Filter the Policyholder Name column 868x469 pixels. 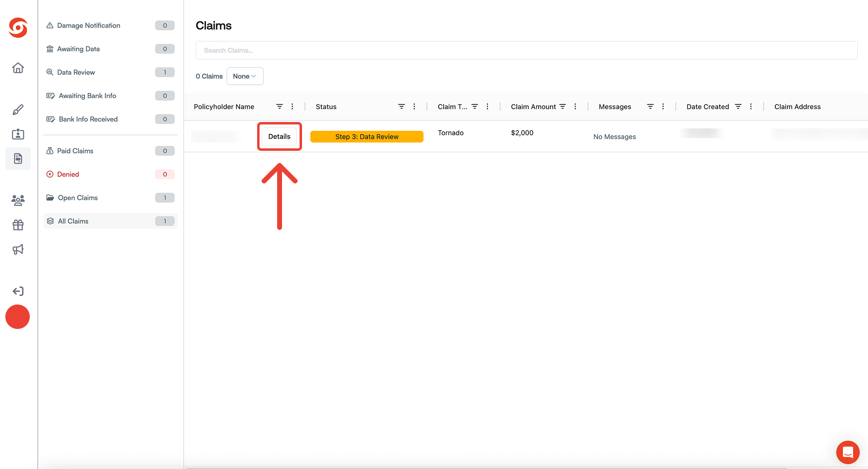point(280,106)
